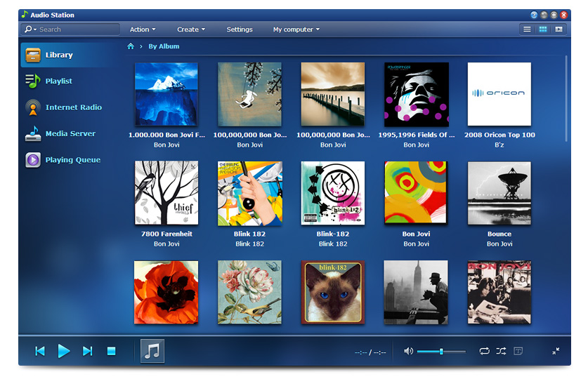Switch to cover flow view
Screen dimensions: 588x379
click(x=558, y=29)
